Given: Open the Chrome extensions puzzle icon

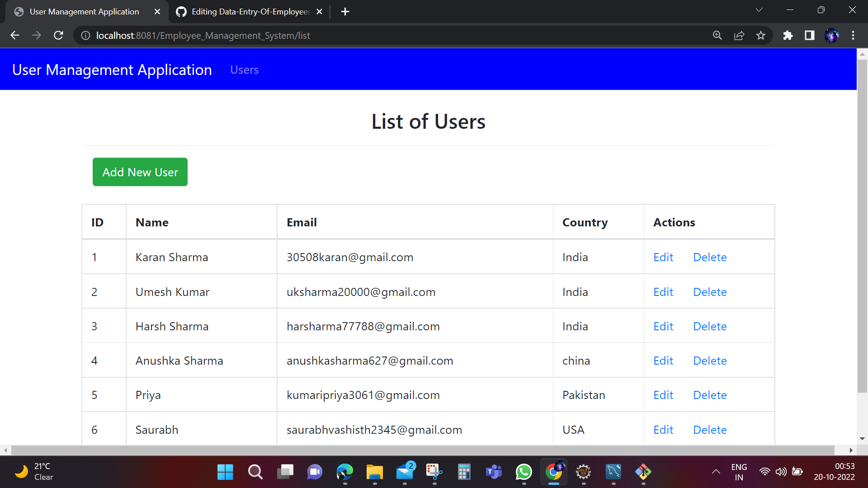Looking at the screenshot, I should [x=788, y=35].
